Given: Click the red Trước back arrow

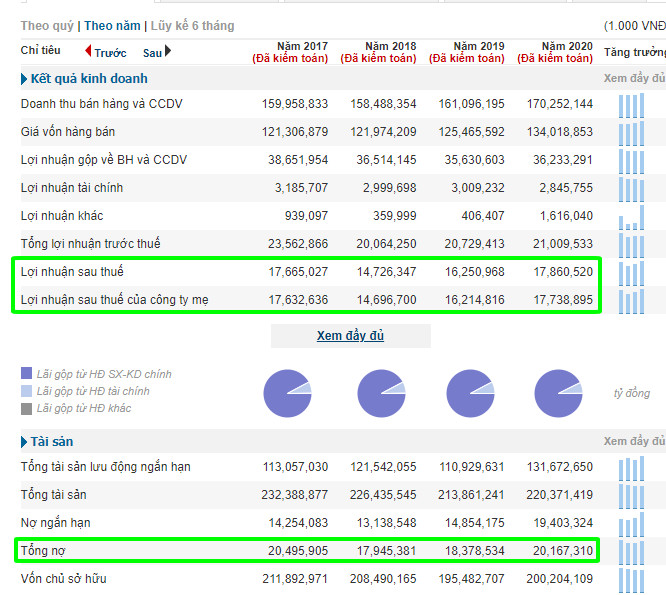Looking at the screenshot, I should click(x=88, y=51).
